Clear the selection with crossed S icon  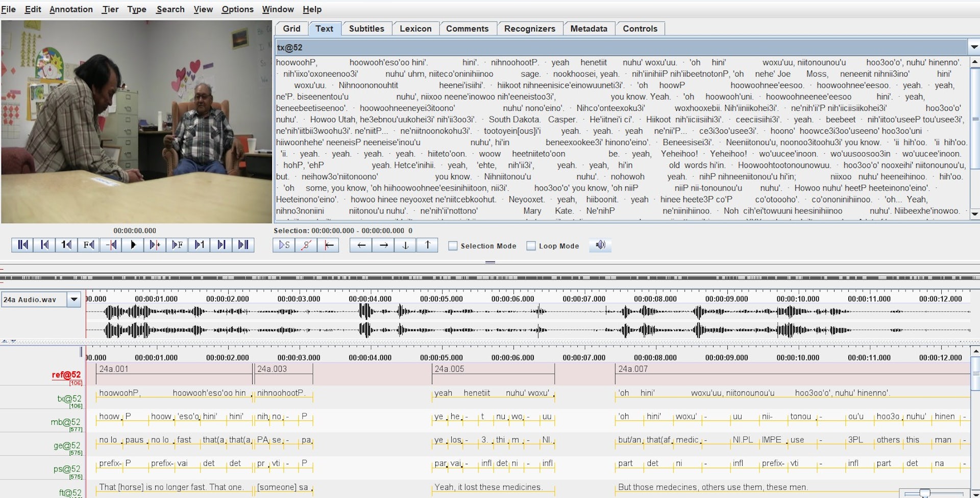306,246
